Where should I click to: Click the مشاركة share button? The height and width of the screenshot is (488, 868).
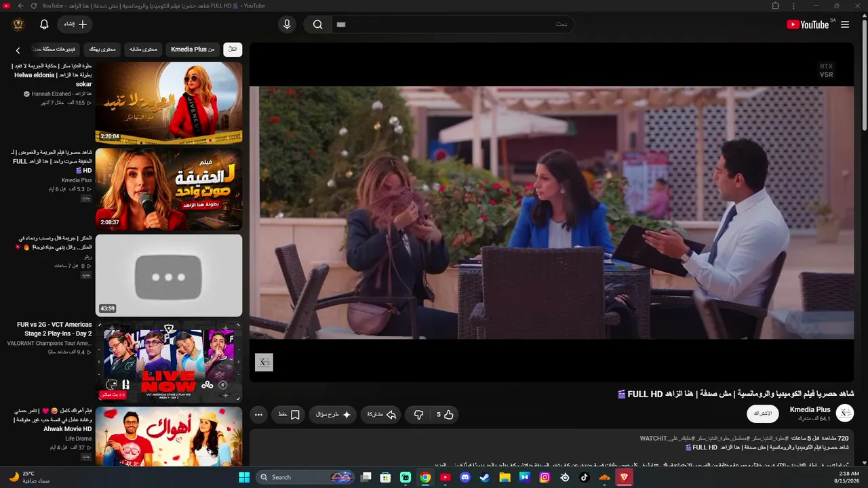[382, 415]
